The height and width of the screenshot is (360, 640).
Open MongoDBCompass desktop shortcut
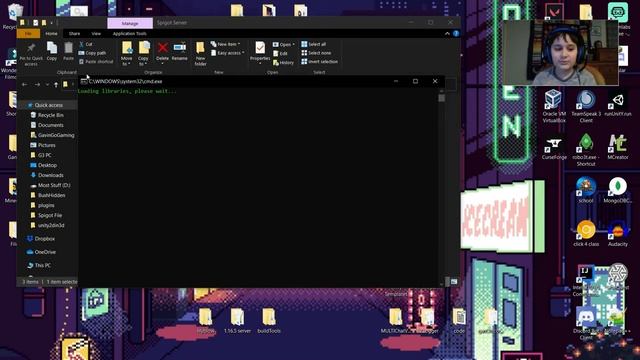618,190
